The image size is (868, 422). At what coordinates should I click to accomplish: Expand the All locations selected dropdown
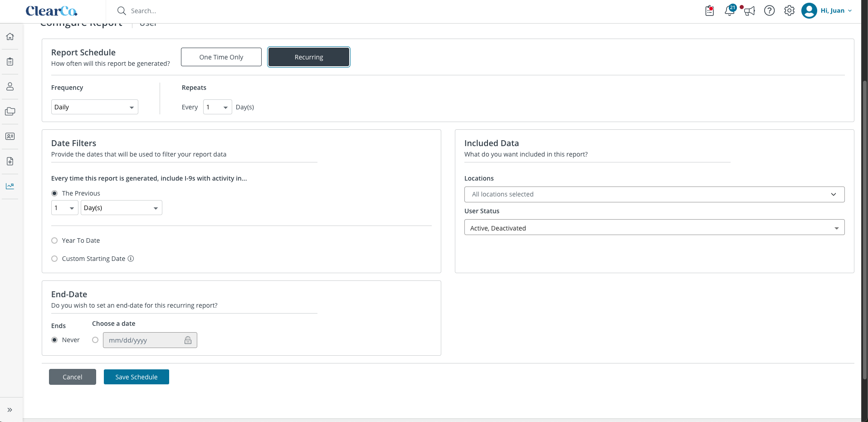pyautogui.click(x=654, y=194)
